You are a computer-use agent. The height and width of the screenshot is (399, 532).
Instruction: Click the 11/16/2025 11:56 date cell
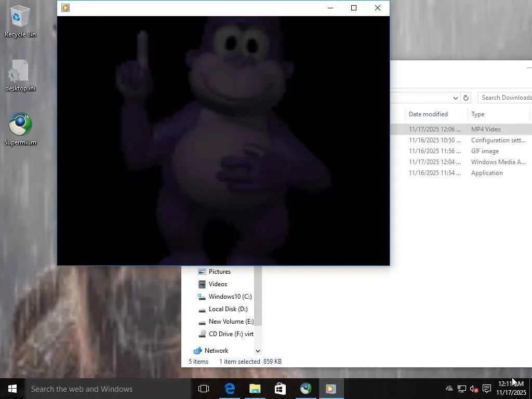pos(435,151)
